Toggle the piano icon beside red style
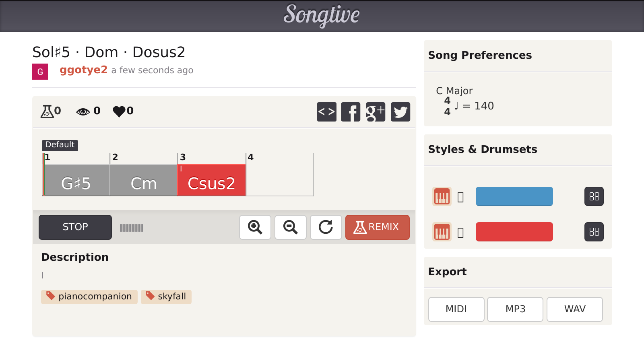 [442, 232]
